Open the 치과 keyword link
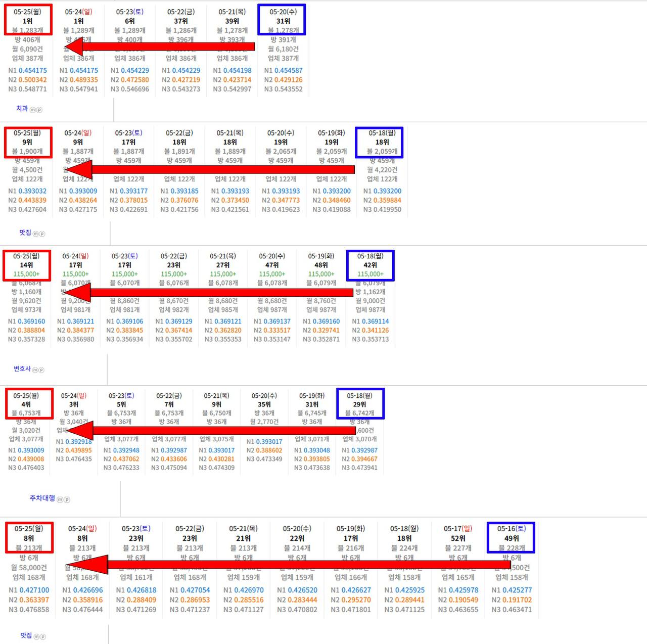This screenshot has height=644, width=647. click(x=22, y=109)
